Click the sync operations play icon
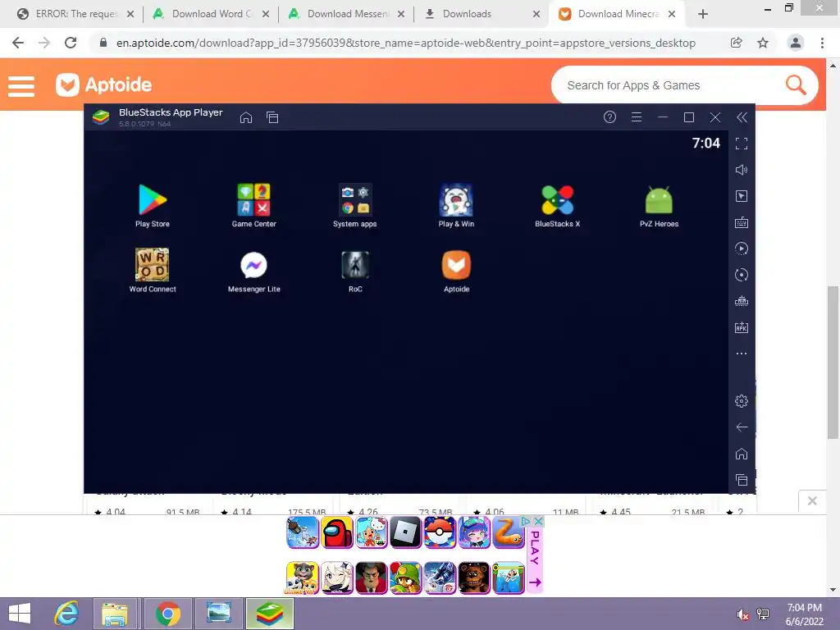 742,249
